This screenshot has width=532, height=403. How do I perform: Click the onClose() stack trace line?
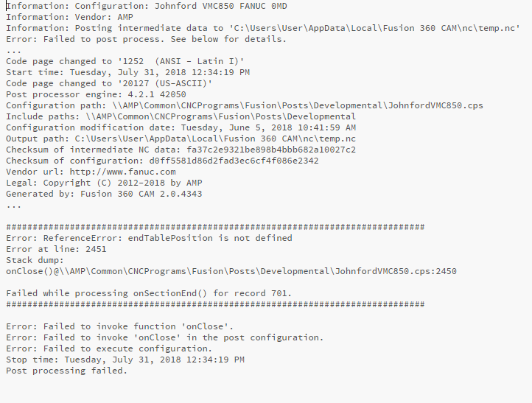[231, 271]
